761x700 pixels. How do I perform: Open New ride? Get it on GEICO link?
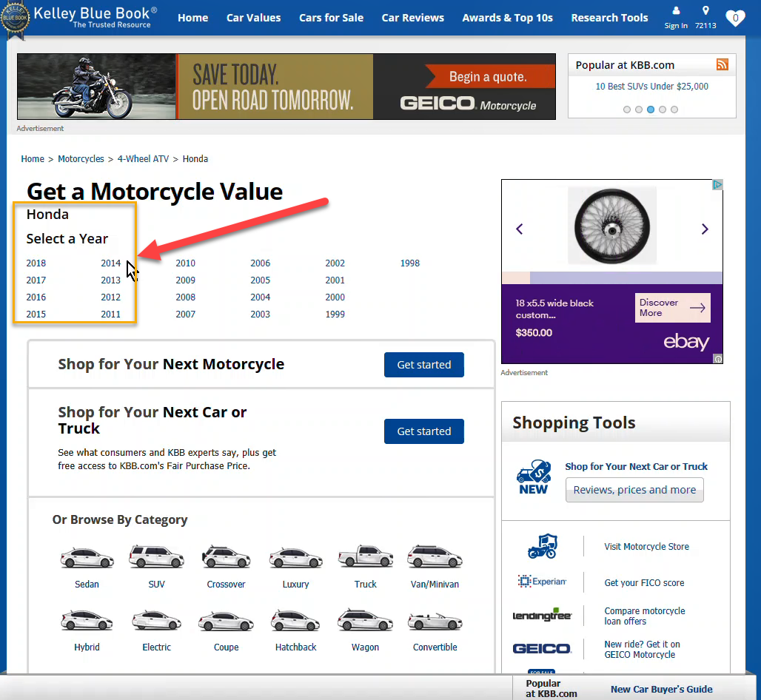pyautogui.click(x=642, y=649)
